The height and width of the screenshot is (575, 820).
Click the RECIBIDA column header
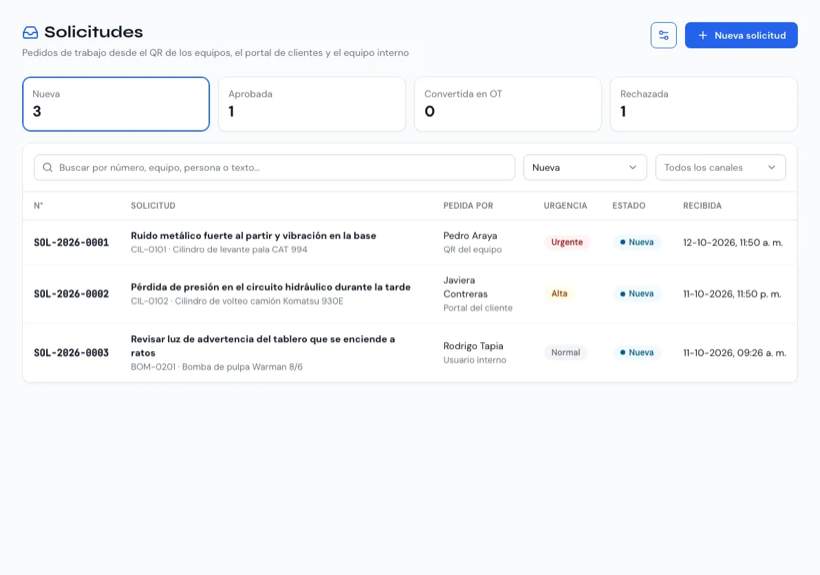tap(702, 205)
